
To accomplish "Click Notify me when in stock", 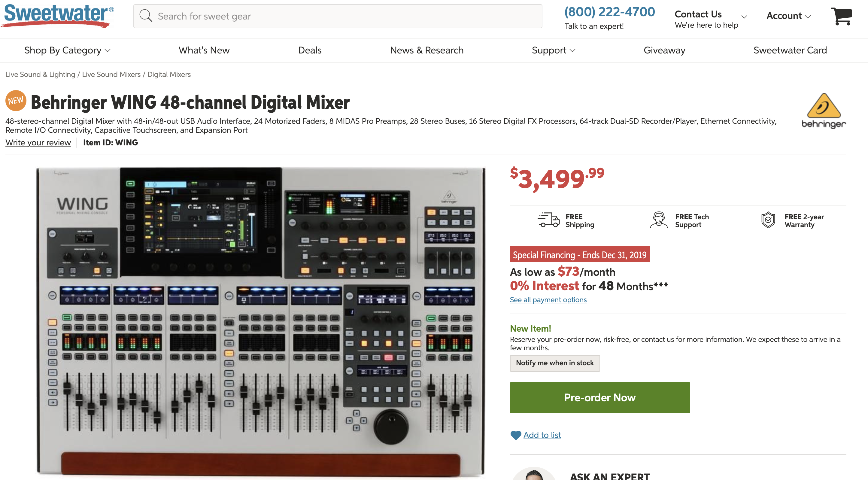I will (x=555, y=363).
